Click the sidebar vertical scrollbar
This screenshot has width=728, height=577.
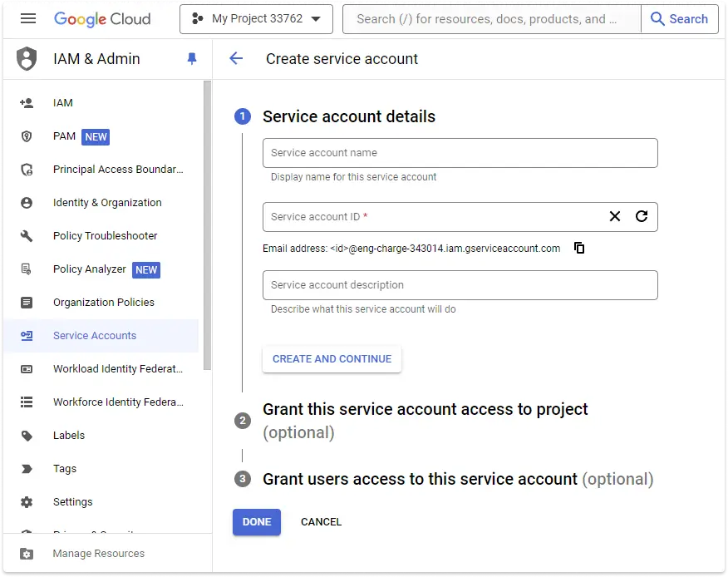(x=207, y=224)
